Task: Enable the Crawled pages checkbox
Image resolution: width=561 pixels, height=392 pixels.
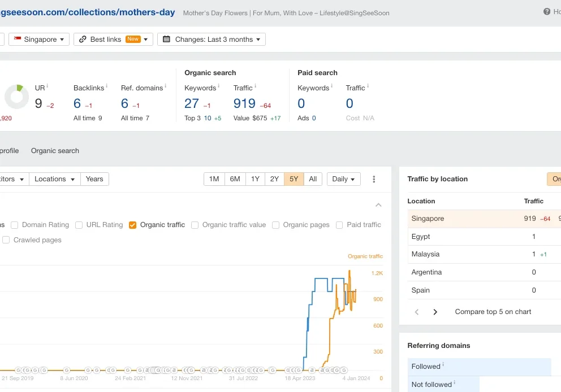Action: (6, 240)
